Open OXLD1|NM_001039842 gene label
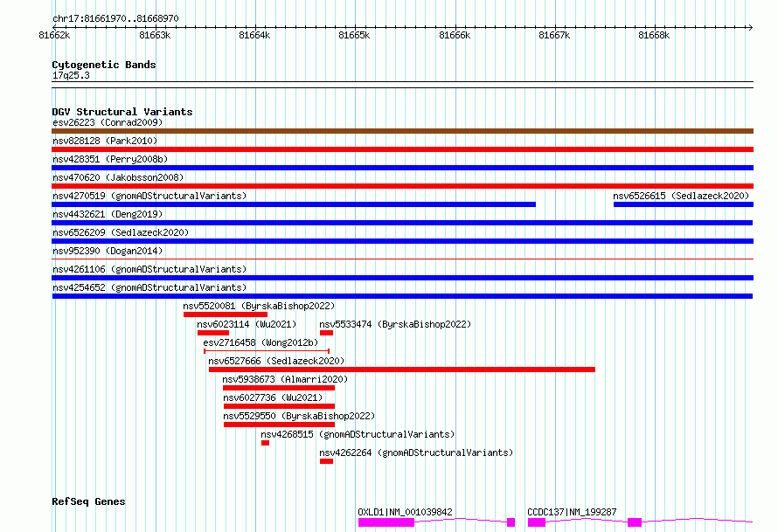The height and width of the screenshot is (532, 778). (405, 512)
